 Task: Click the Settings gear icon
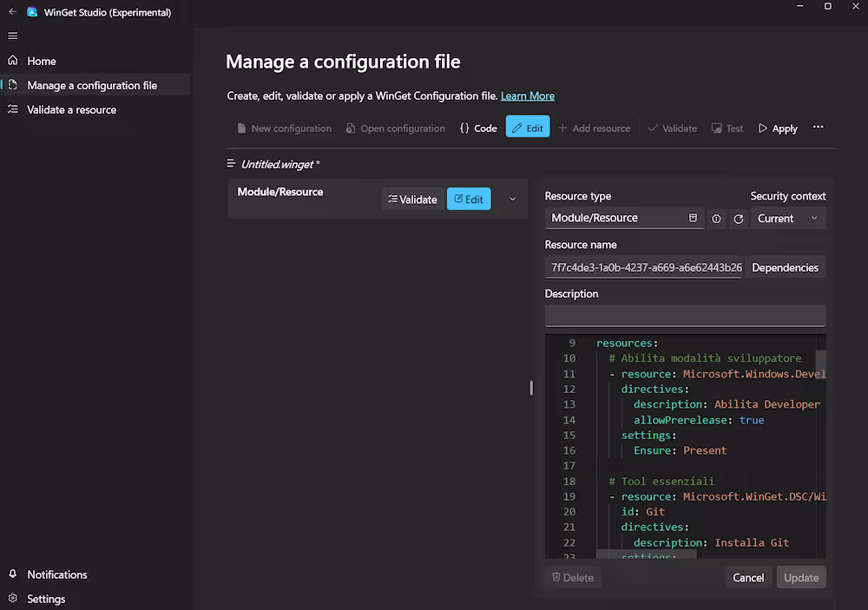[13, 599]
